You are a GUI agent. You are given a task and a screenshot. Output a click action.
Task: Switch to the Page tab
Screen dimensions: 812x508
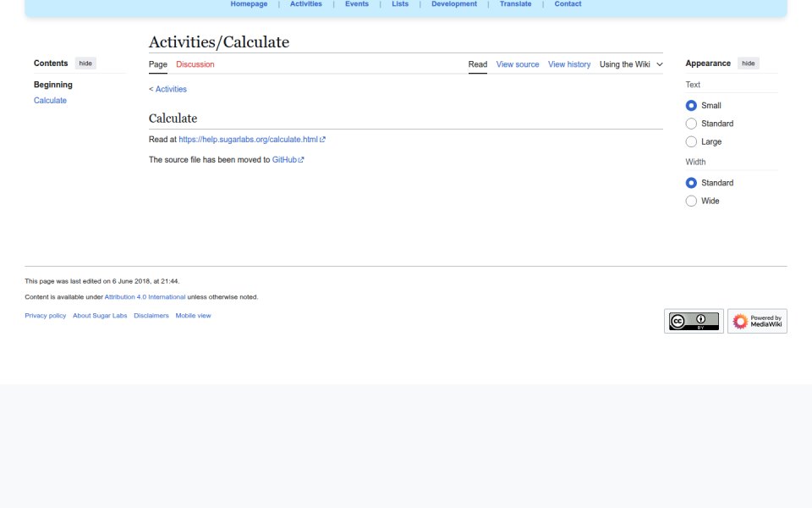(x=158, y=64)
